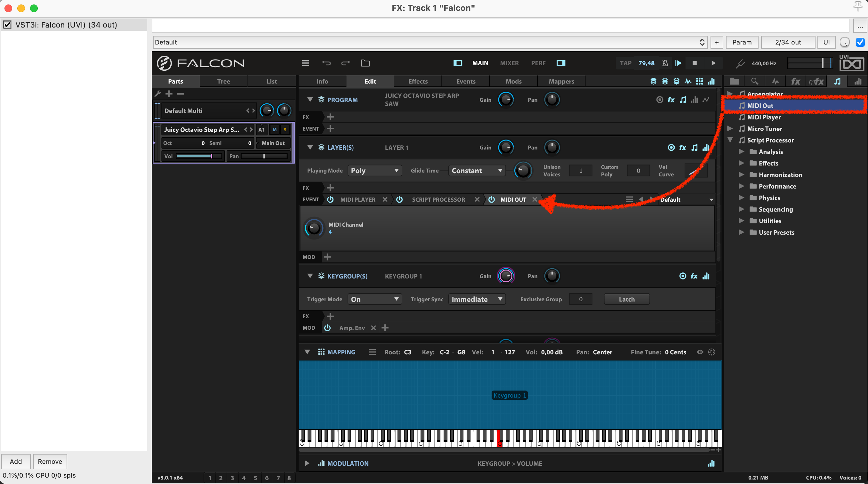
Task: Click the redo arrow icon
Action: [346, 63]
